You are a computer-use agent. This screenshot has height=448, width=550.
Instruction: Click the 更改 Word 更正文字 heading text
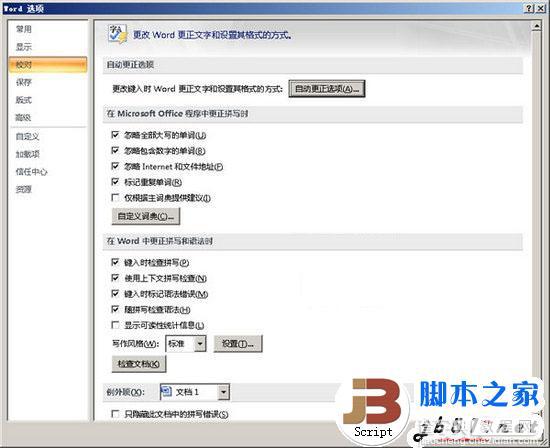pos(213,35)
